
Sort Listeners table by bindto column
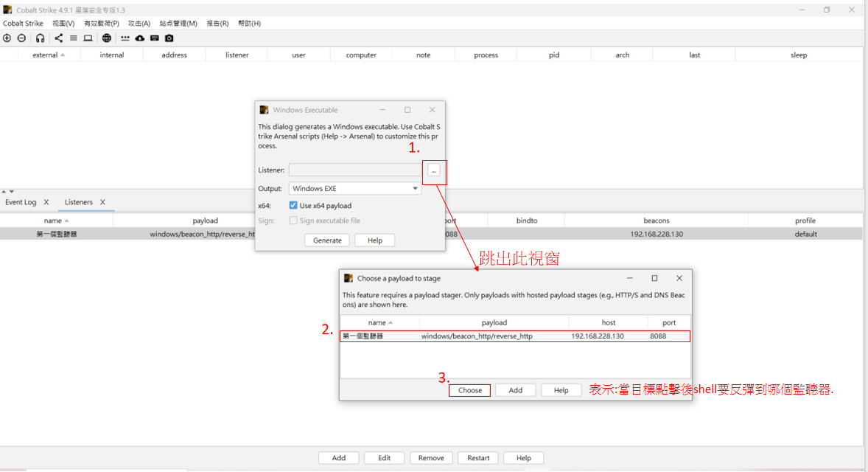point(526,221)
